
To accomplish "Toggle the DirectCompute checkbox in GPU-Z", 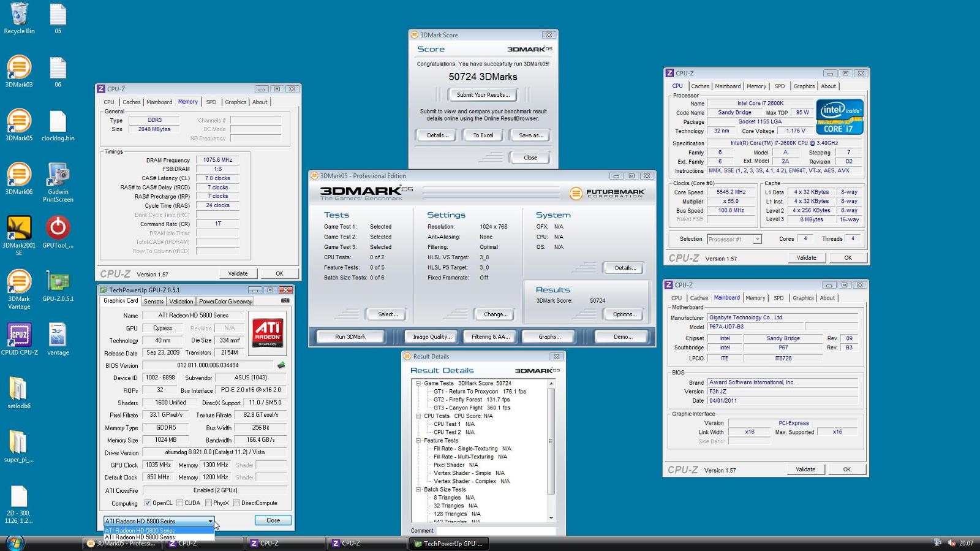I will (x=236, y=503).
